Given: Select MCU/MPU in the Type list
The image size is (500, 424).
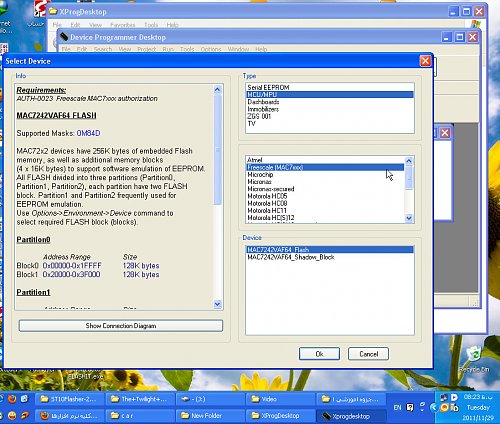Looking at the screenshot, I should [x=330, y=95].
